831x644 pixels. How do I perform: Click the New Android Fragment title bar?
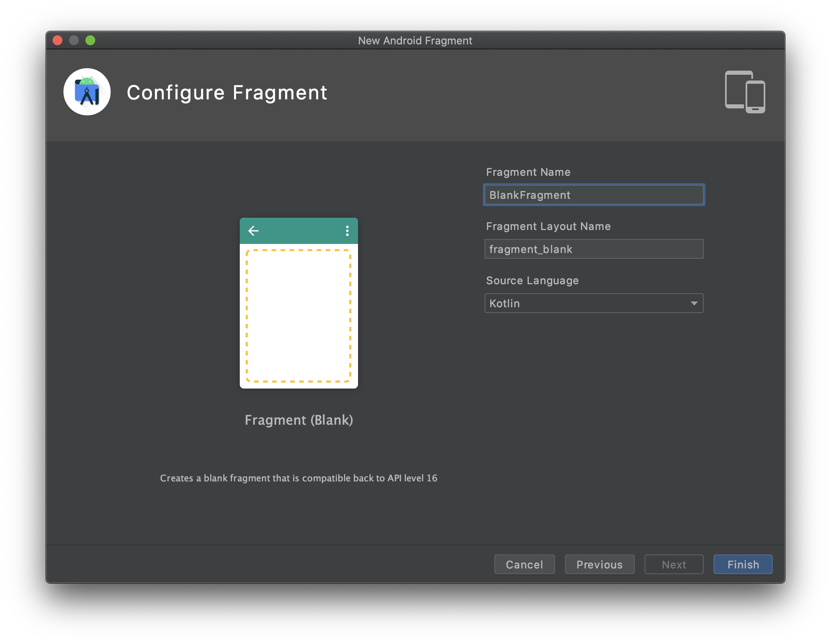(415, 41)
